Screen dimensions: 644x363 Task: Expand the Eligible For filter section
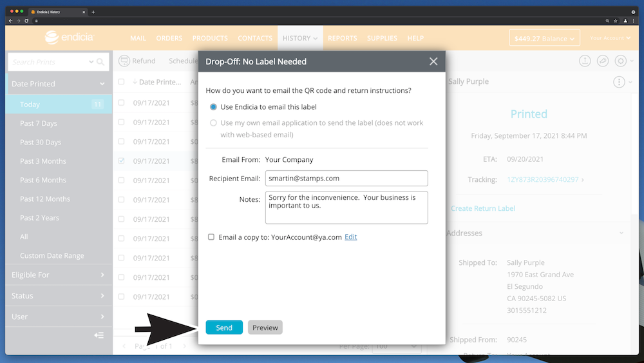(x=58, y=275)
